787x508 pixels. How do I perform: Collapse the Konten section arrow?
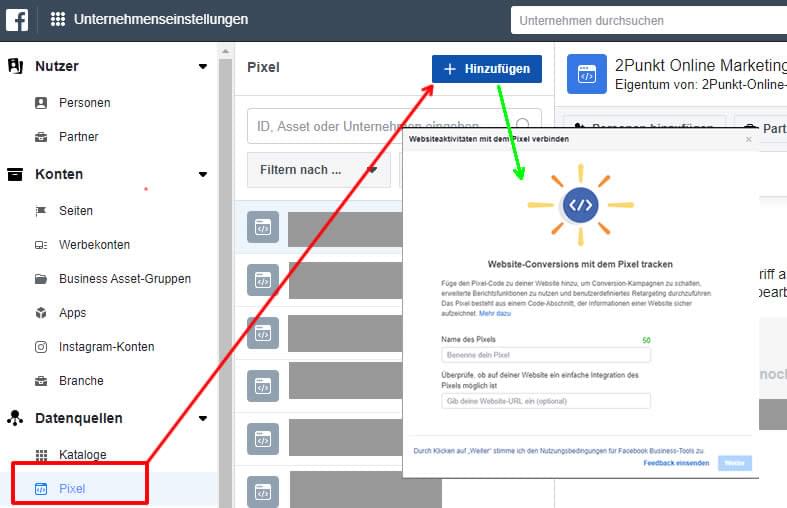(203, 174)
